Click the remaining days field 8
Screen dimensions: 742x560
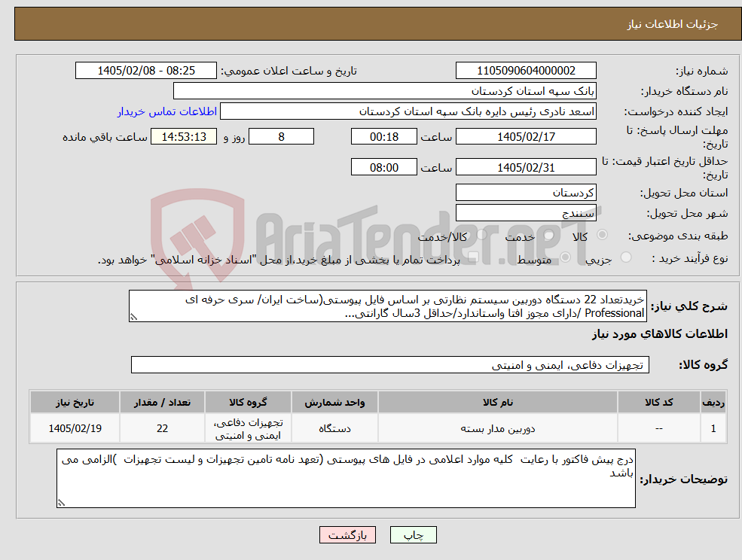click(281, 137)
